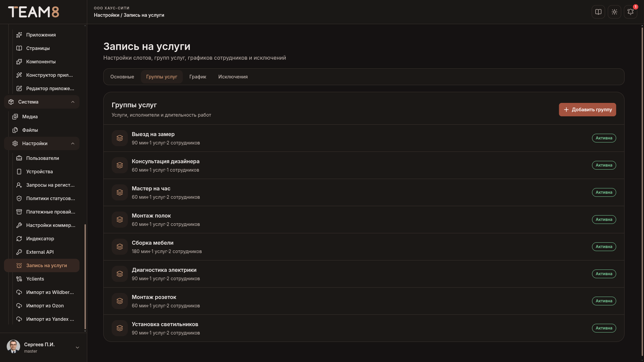
Task: Click the Пользователи icon in sidebar
Action: (19, 158)
